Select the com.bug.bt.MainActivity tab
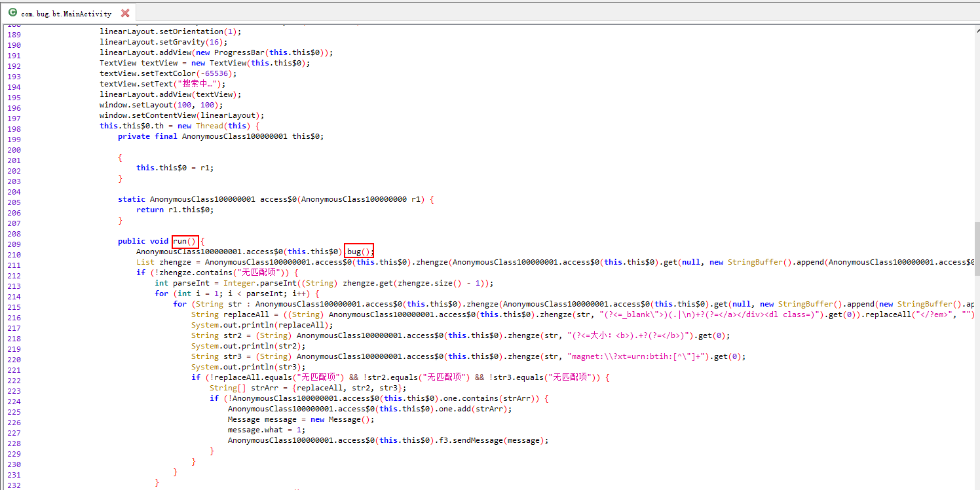Image resolution: width=980 pixels, height=490 pixels. click(68, 13)
